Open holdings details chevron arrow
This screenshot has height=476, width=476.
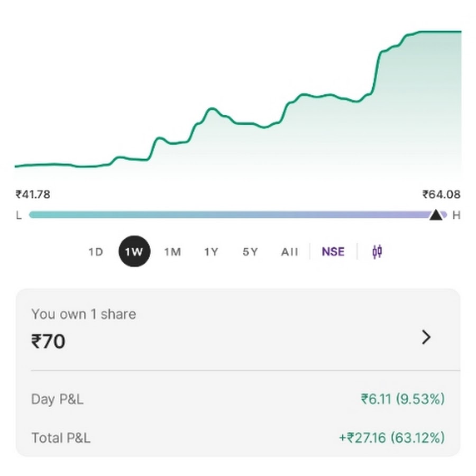click(x=426, y=337)
